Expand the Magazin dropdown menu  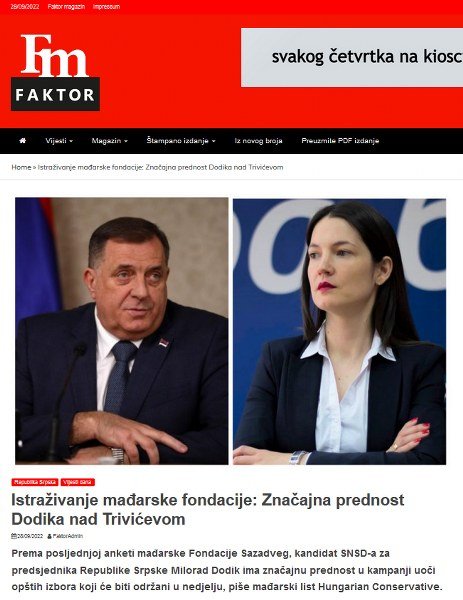[x=109, y=141]
